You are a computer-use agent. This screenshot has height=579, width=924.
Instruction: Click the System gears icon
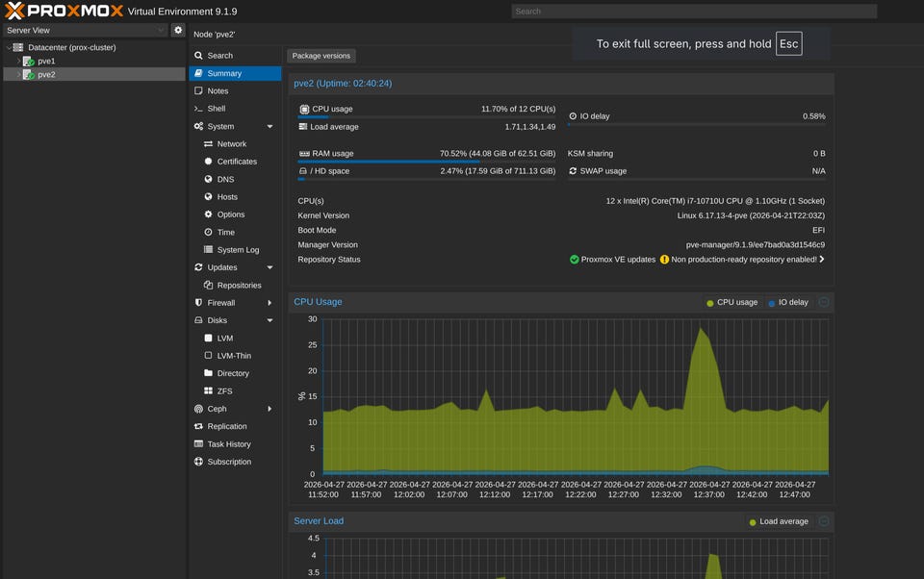pyautogui.click(x=198, y=126)
